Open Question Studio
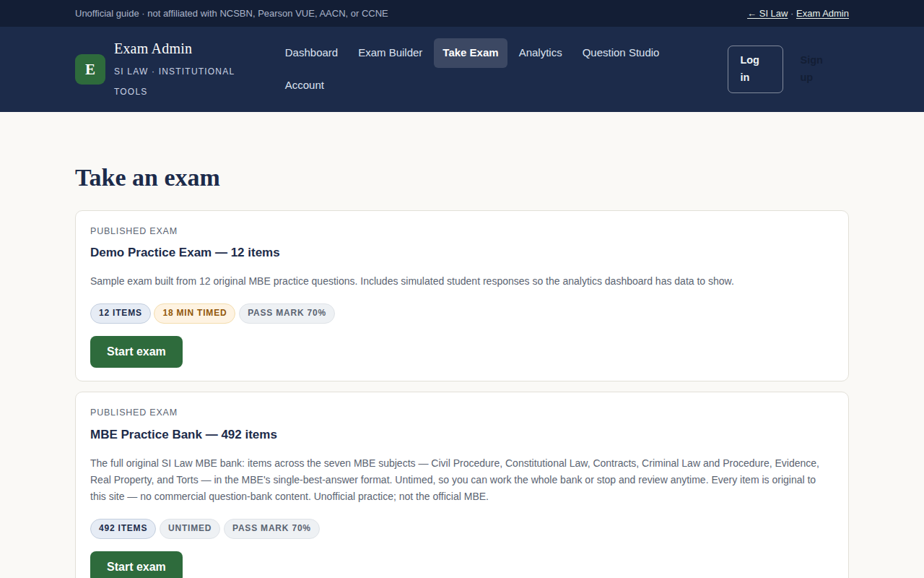This screenshot has width=924, height=578. (x=621, y=53)
